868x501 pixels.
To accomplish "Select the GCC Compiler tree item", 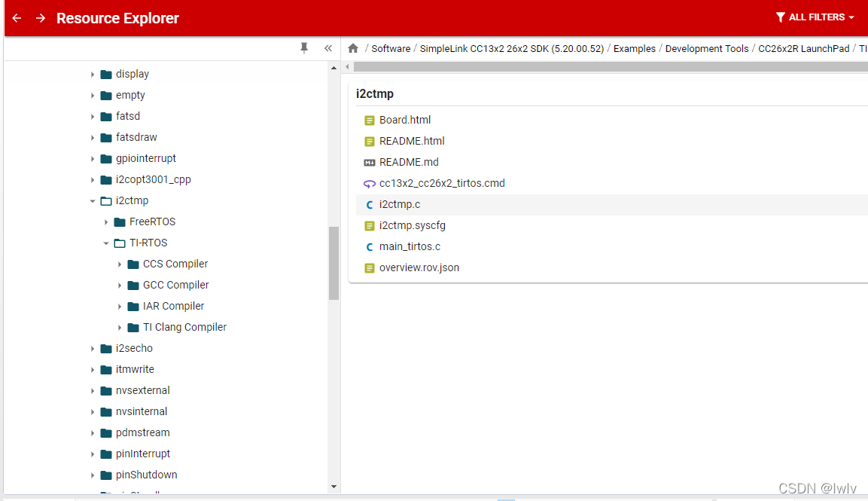I will point(176,285).
